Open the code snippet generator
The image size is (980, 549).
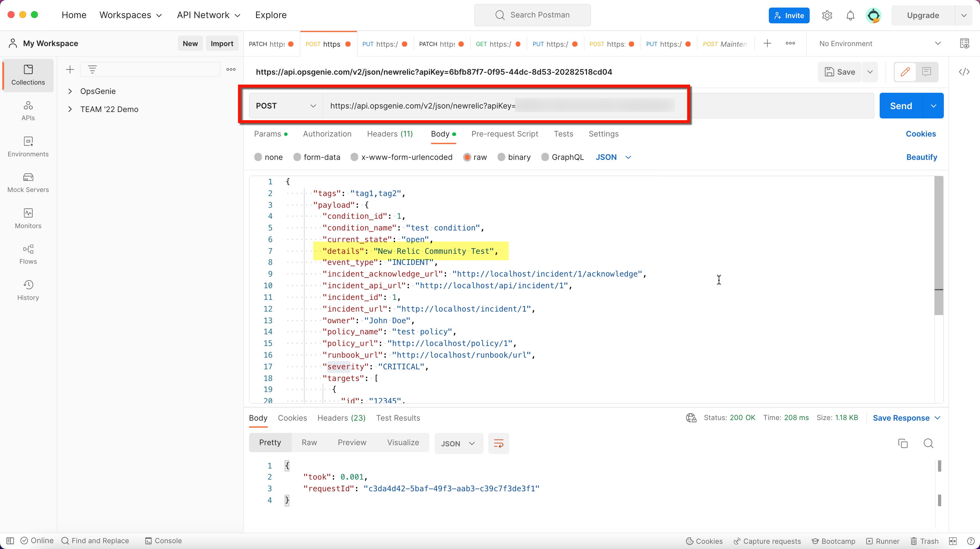964,72
